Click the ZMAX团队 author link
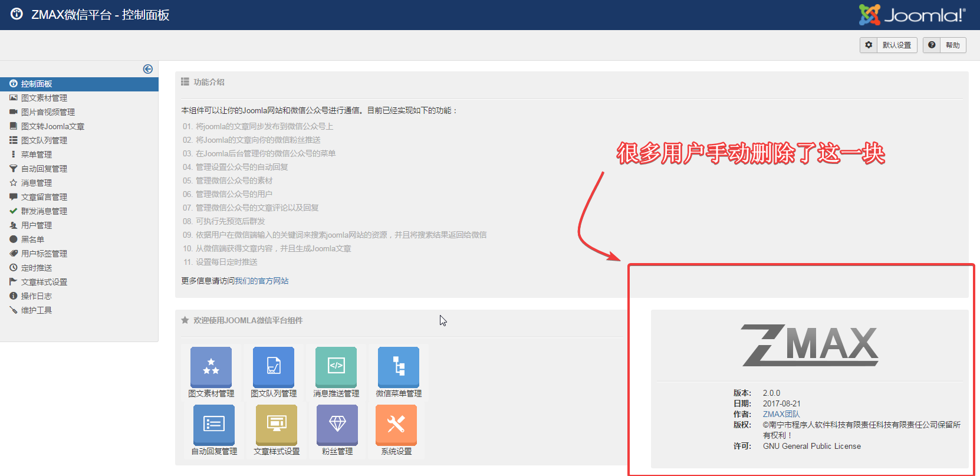The height and width of the screenshot is (476, 980). (781, 414)
